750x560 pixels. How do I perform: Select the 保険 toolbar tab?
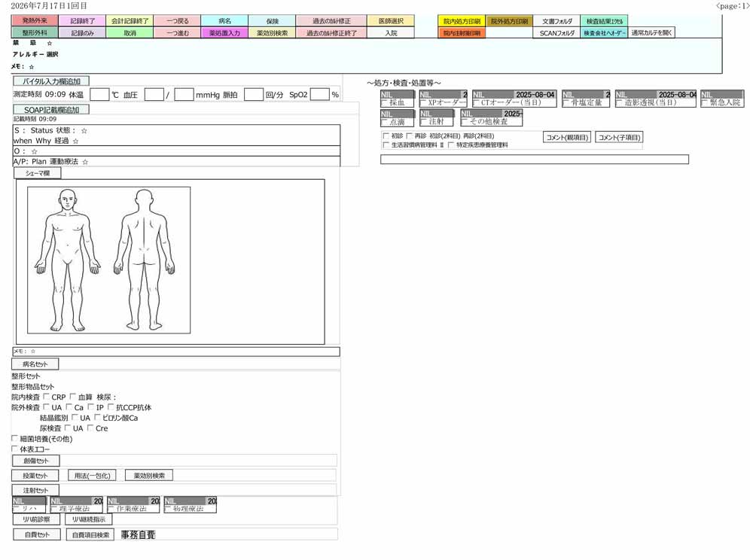click(x=272, y=21)
